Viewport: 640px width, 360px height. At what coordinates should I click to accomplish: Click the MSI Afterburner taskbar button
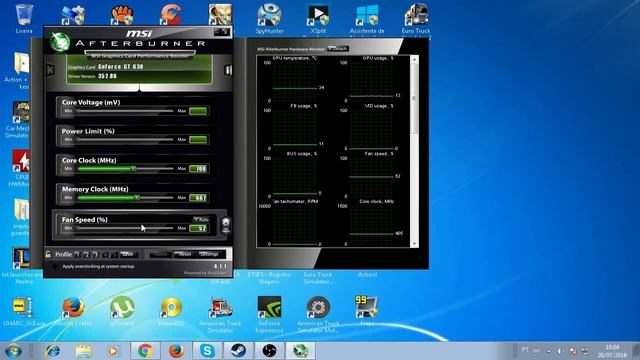(300, 351)
